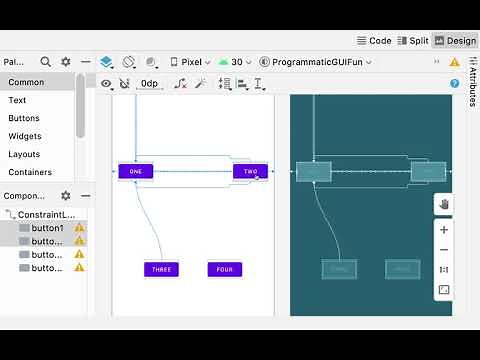Open design surface layers selector
The image size is (480, 360).
(x=106, y=62)
